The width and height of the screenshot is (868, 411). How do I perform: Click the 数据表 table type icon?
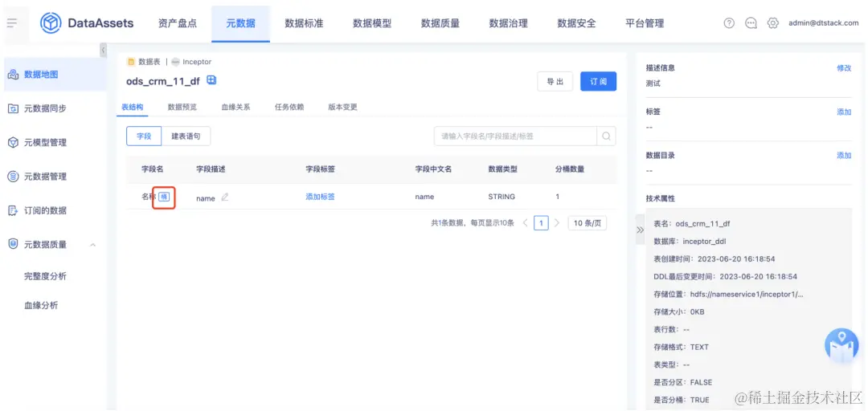tap(131, 62)
